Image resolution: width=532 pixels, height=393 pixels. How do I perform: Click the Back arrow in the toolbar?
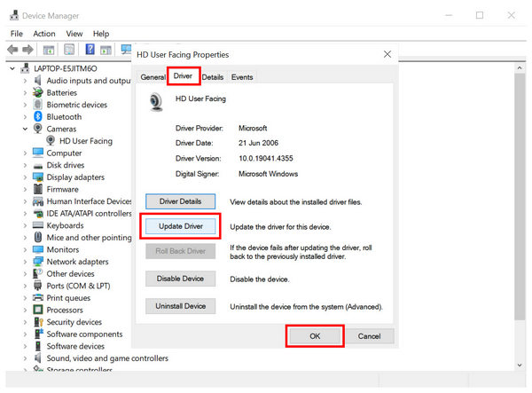click(x=13, y=50)
